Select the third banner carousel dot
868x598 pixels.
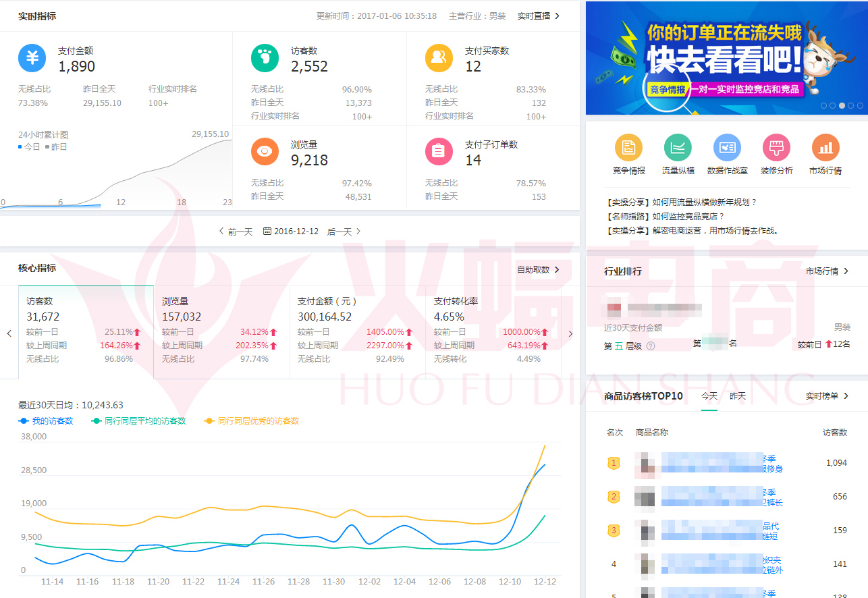(x=842, y=106)
